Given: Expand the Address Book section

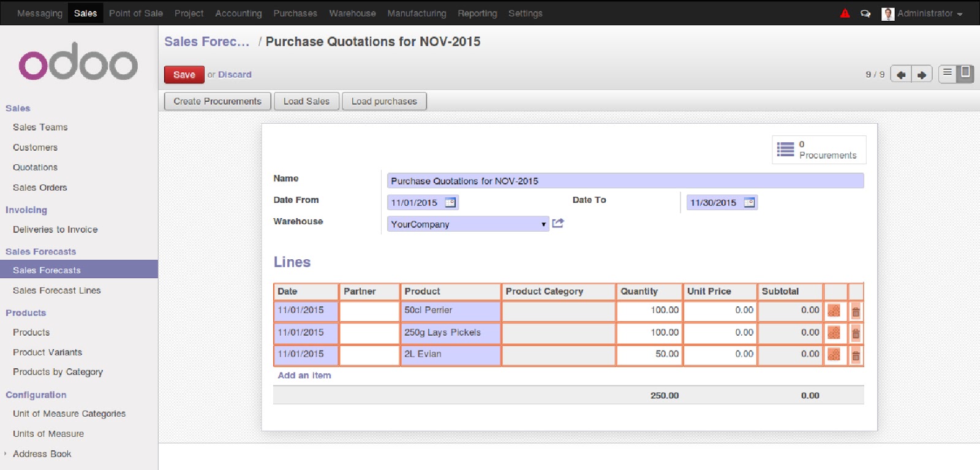Looking at the screenshot, I should (42, 454).
